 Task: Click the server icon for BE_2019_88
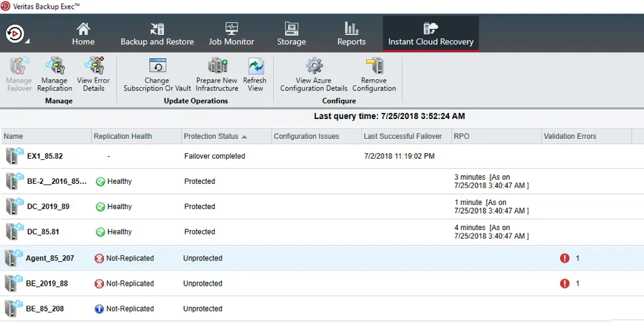tap(13, 284)
